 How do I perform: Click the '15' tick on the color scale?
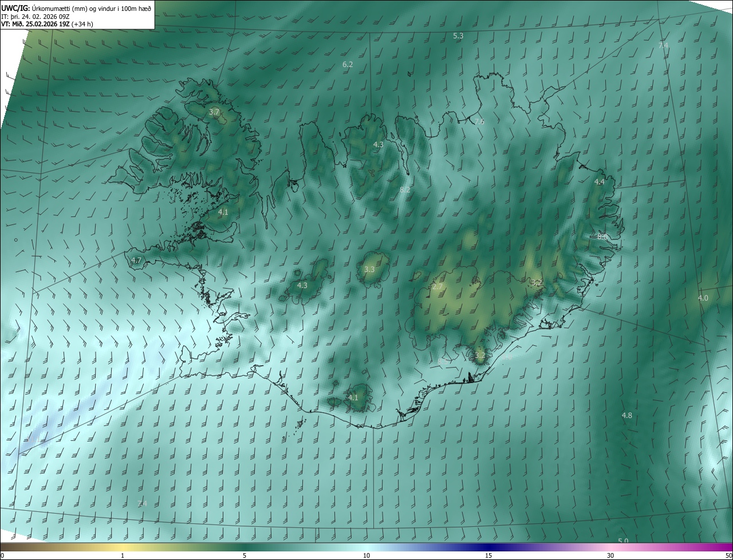[x=488, y=555]
